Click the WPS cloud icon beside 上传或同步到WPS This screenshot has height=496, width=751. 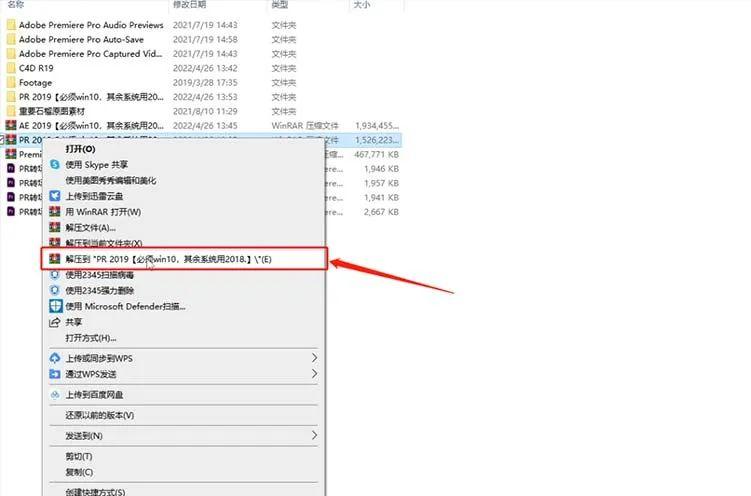(x=55, y=358)
